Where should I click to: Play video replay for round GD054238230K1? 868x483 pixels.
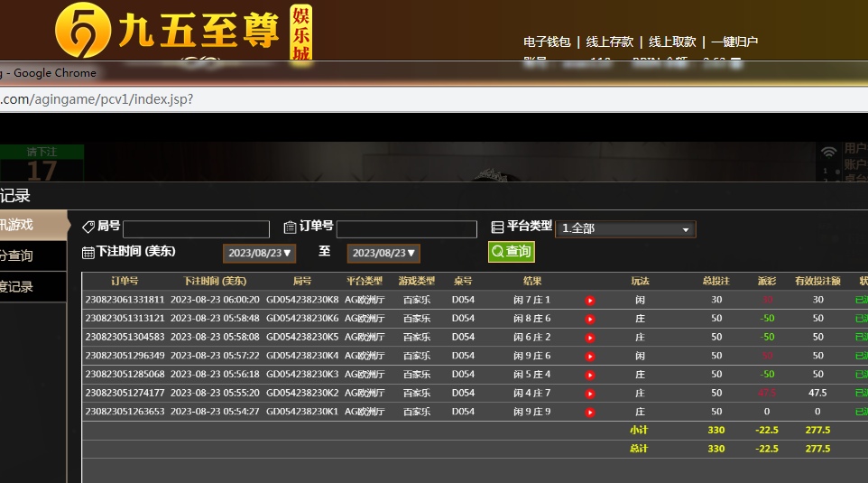pyautogui.click(x=590, y=412)
